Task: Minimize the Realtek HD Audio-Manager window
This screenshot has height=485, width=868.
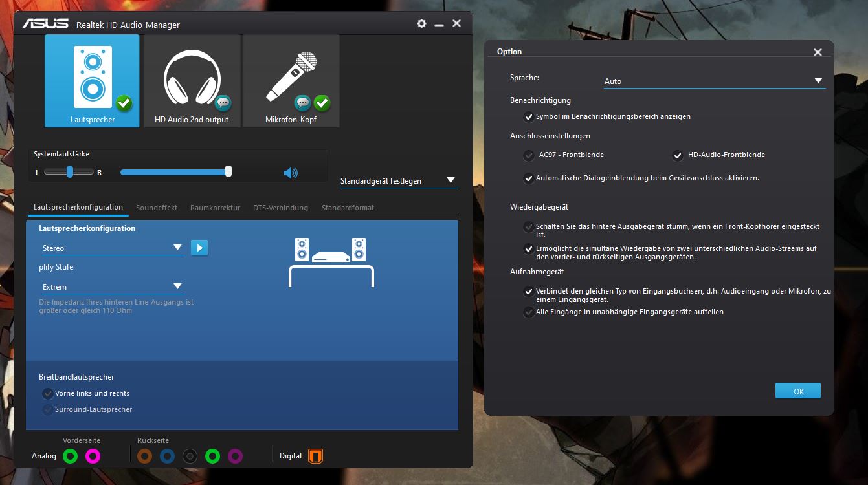Action: 439,24
